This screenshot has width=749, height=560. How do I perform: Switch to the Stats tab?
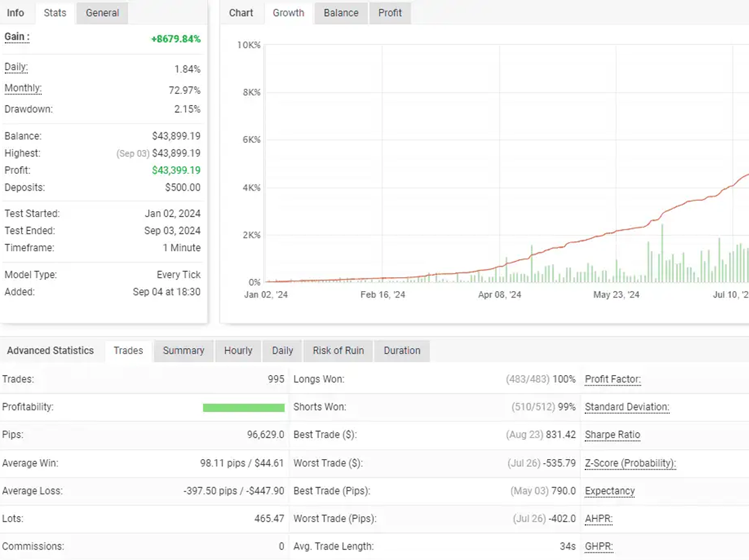55,13
